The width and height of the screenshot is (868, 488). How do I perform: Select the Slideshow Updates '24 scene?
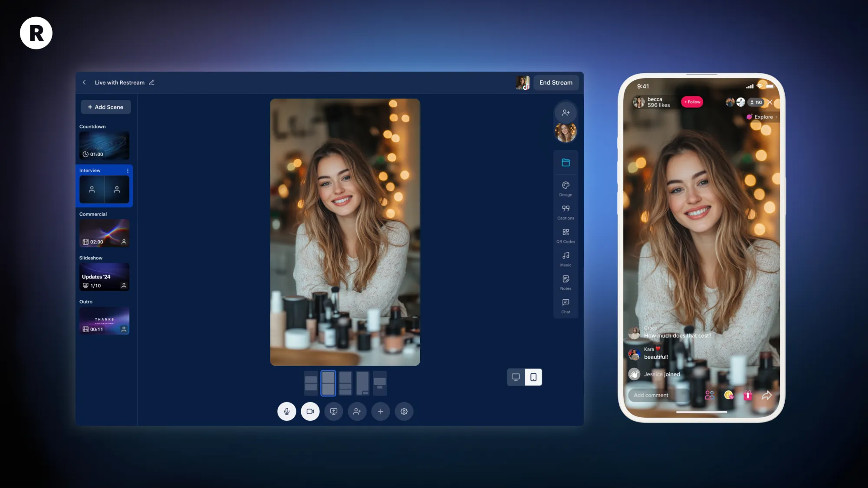(x=104, y=277)
